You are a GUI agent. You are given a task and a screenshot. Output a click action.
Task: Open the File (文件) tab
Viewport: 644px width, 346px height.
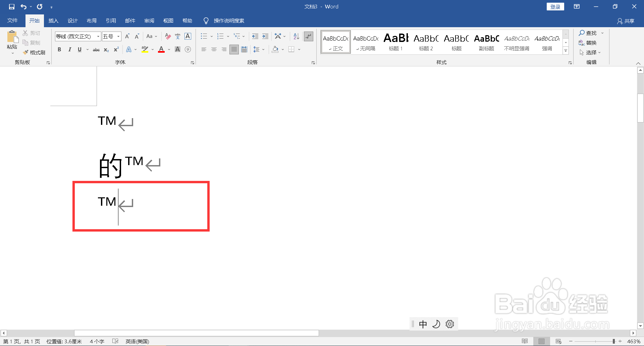pyautogui.click(x=12, y=21)
